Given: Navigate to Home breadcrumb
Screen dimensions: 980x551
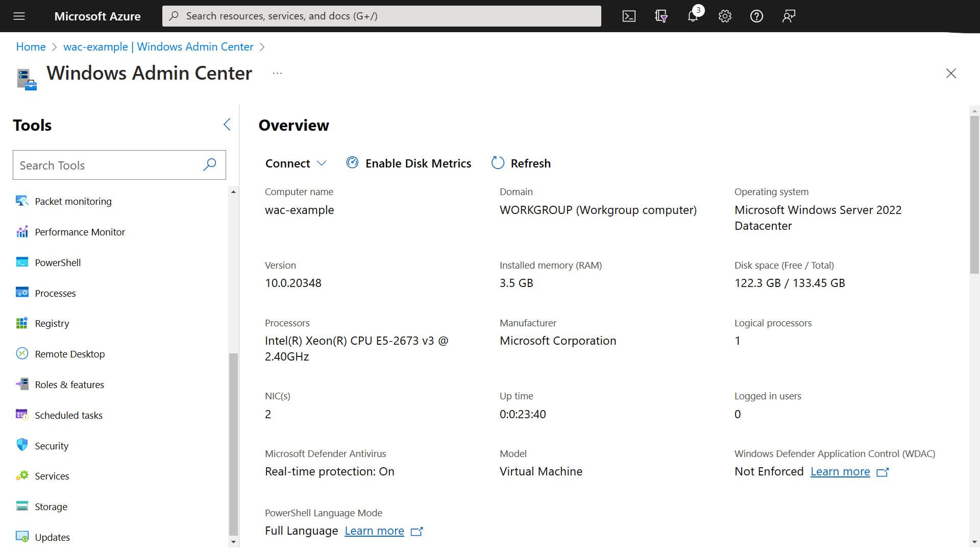Looking at the screenshot, I should (30, 46).
